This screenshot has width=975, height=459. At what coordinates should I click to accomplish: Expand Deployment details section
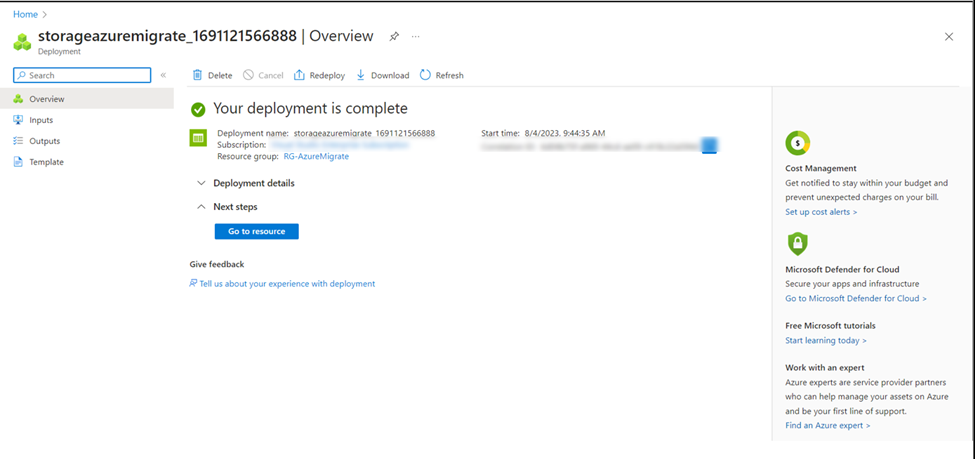[246, 183]
